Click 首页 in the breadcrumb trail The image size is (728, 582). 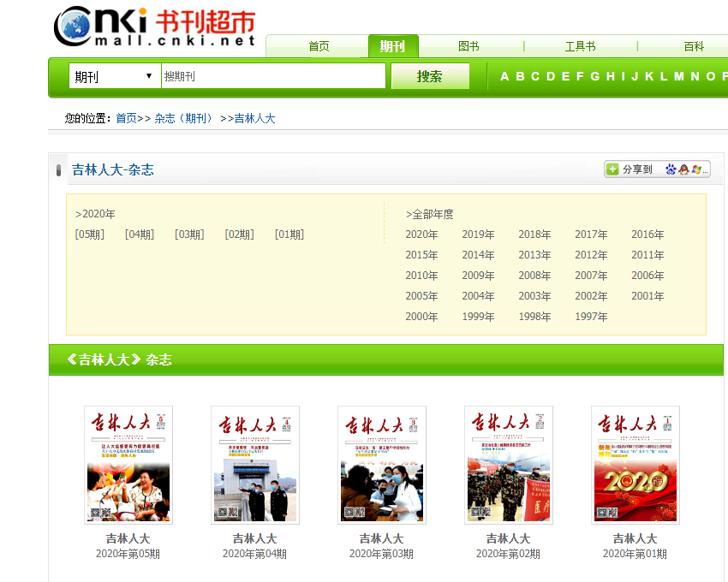126,118
